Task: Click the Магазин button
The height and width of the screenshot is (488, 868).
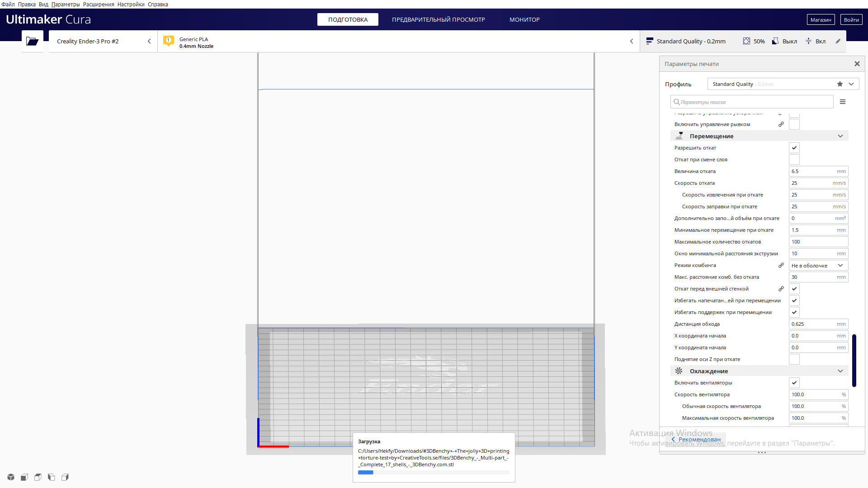Action: 821,19
